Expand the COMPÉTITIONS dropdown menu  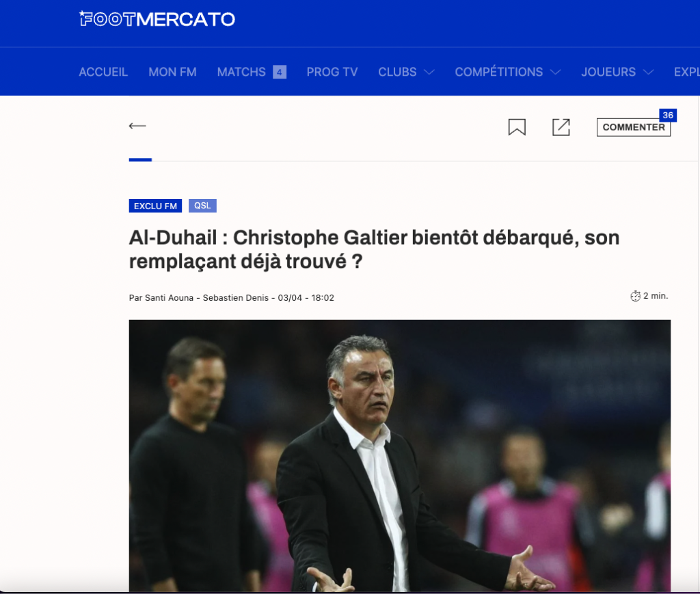[508, 72]
